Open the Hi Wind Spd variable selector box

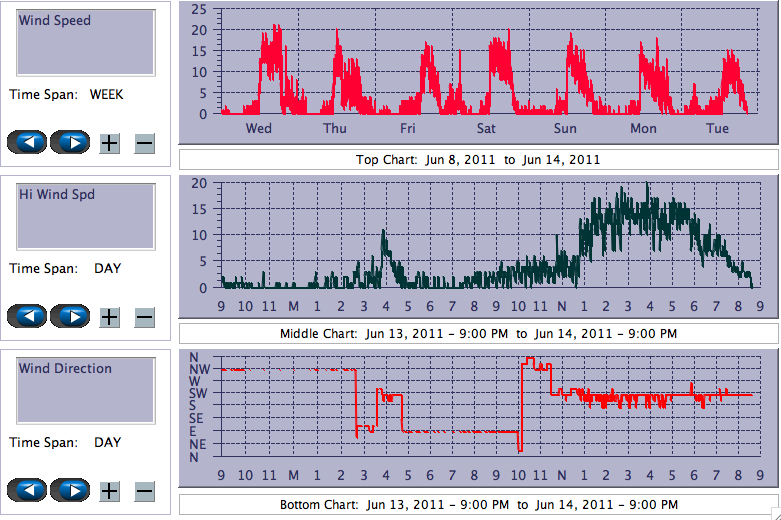(x=85, y=216)
